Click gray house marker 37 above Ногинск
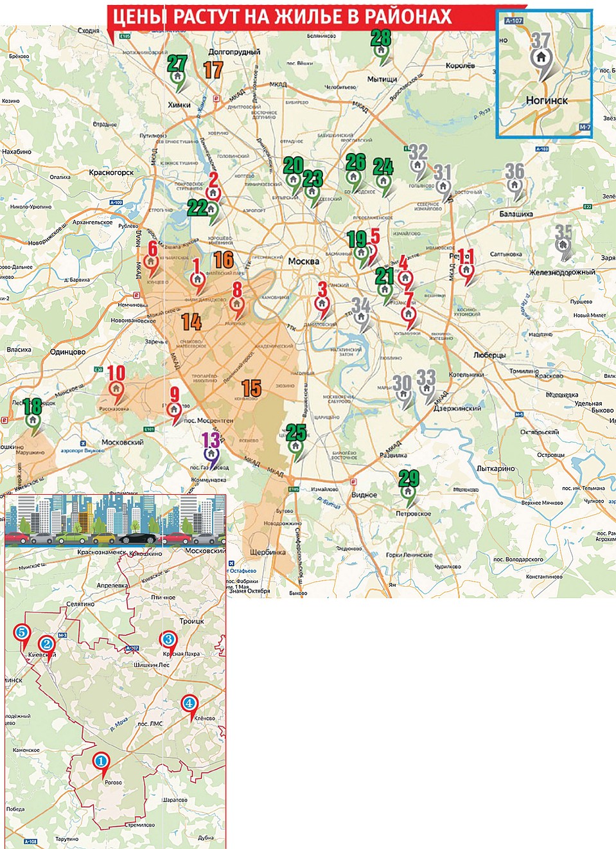 (x=541, y=58)
